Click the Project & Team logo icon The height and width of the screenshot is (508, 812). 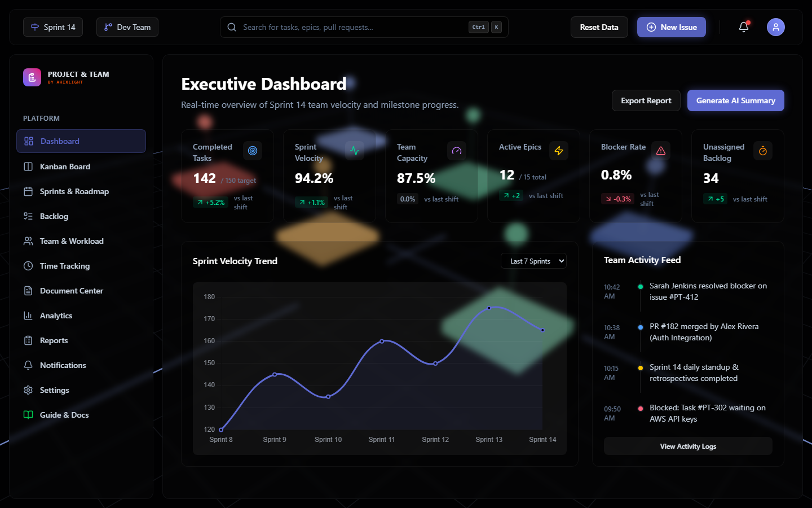click(x=32, y=77)
